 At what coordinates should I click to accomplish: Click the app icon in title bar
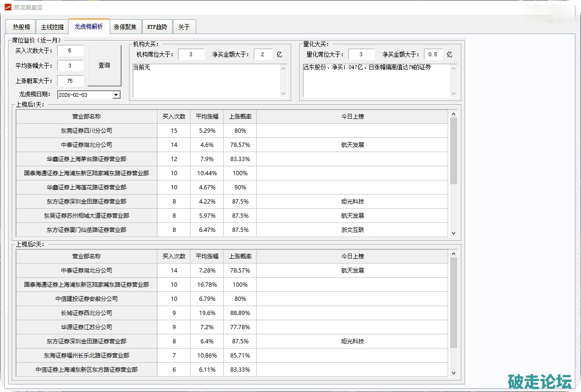pyautogui.click(x=8, y=7)
